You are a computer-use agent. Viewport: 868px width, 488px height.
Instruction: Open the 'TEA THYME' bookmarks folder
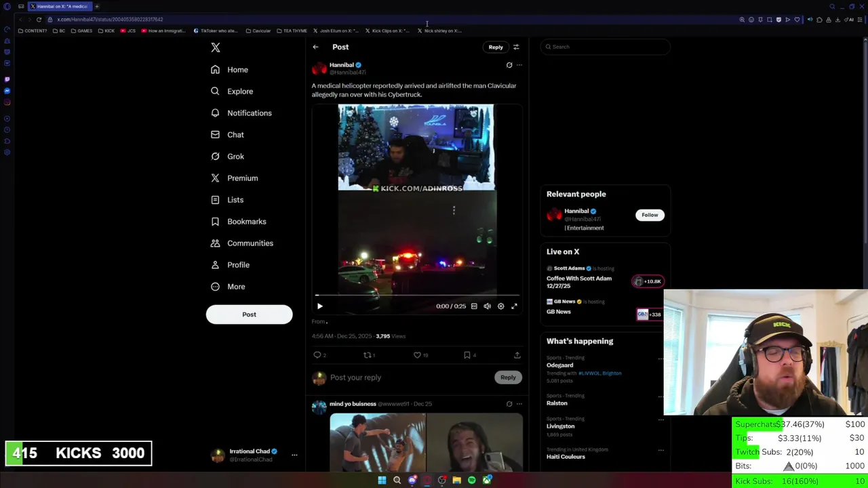click(292, 30)
